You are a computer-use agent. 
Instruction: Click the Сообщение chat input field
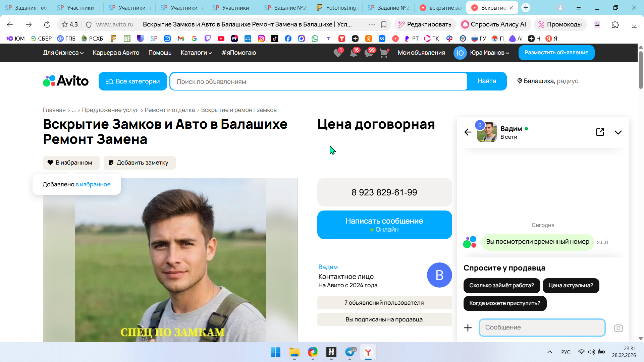pyautogui.click(x=542, y=327)
